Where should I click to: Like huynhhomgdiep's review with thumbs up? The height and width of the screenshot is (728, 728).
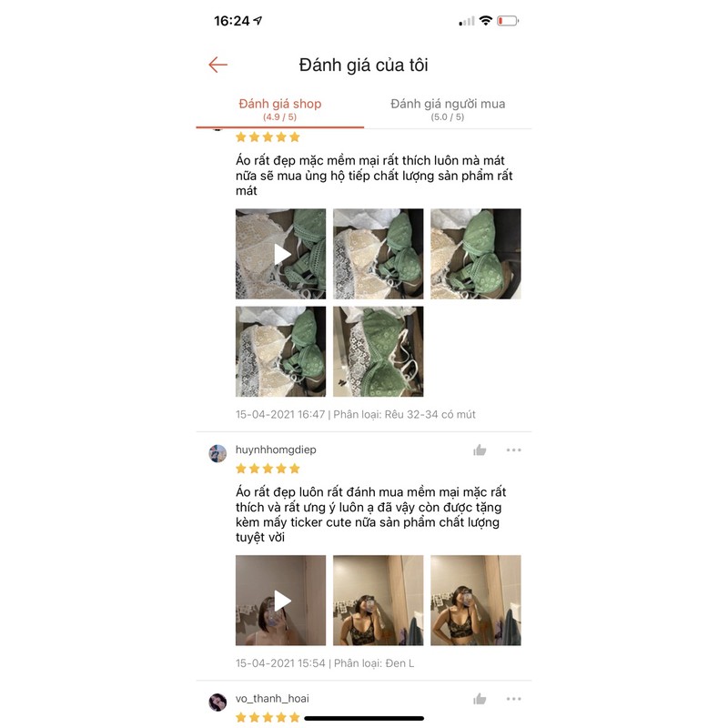(x=480, y=450)
